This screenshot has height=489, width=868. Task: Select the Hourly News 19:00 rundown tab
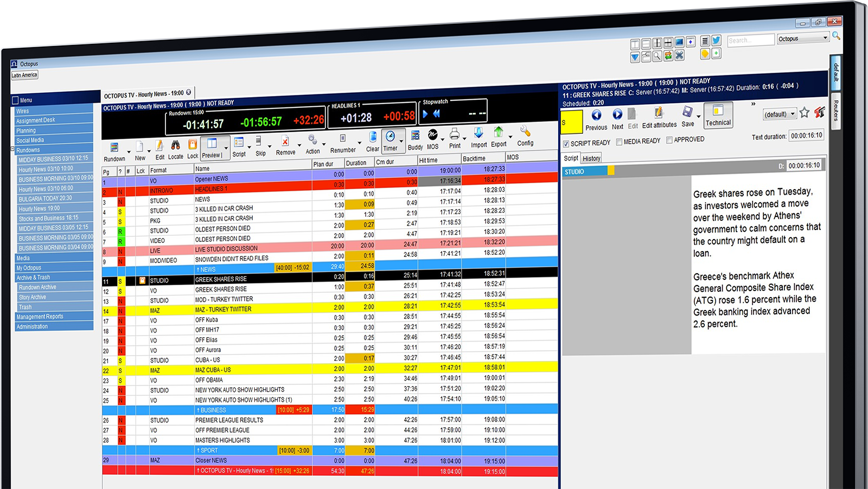[x=148, y=94]
